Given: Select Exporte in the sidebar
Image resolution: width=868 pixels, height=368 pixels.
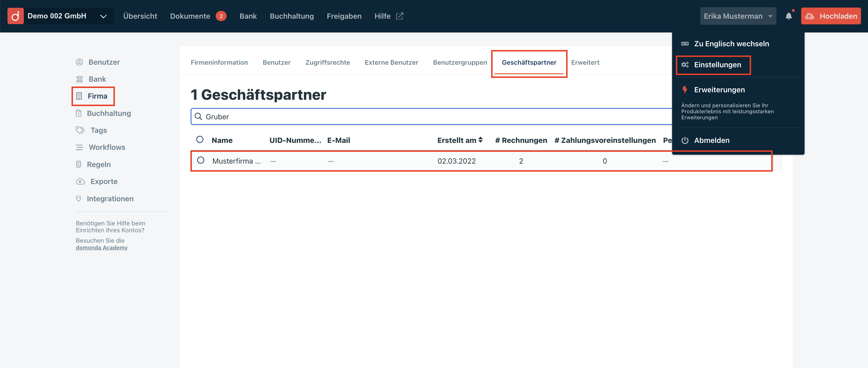Looking at the screenshot, I should (104, 181).
